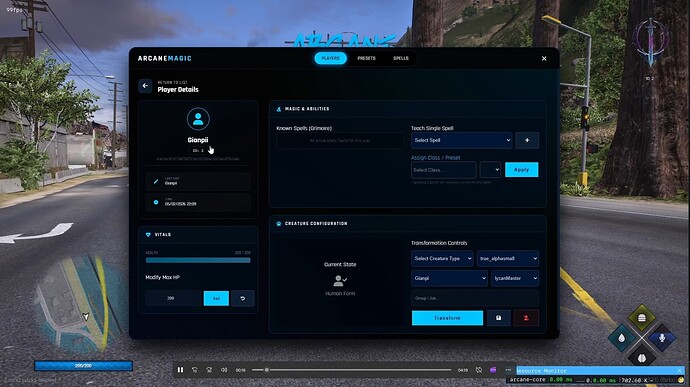Open the lycanMaster dropdown
The height and width of the screenshot is (387, 690).
[515, 278]
